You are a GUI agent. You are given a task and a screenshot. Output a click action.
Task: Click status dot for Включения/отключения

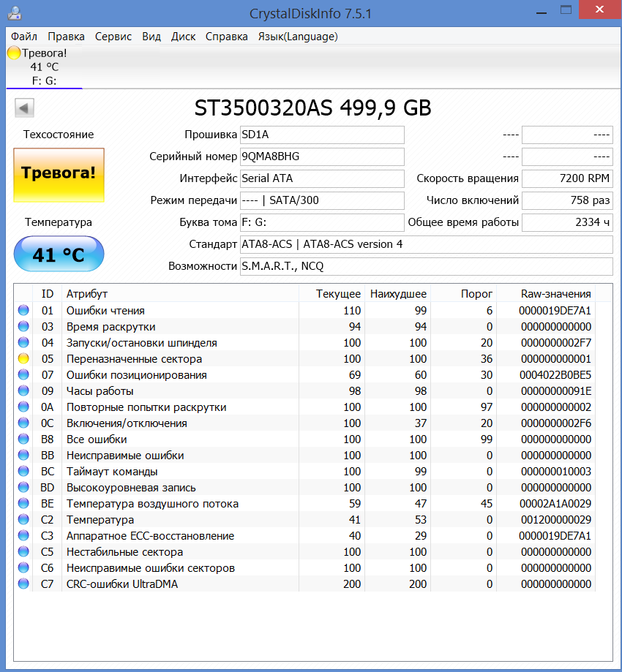coord(23,423)
